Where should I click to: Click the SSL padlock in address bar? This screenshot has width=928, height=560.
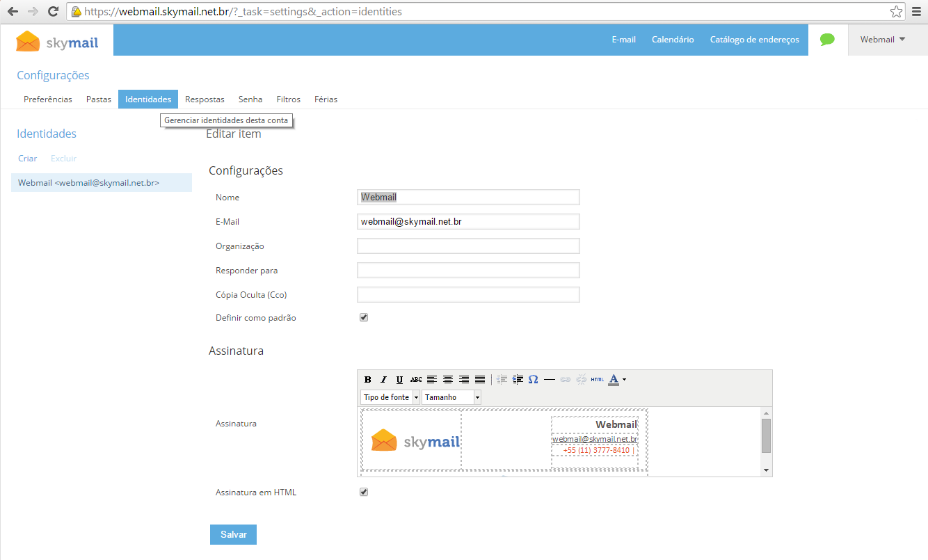tap(77, 12)
